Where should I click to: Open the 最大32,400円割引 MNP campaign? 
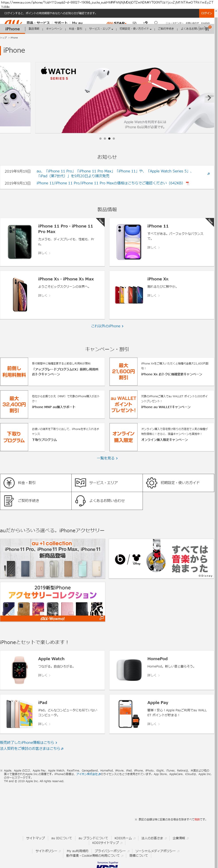[x=52, y=404]
